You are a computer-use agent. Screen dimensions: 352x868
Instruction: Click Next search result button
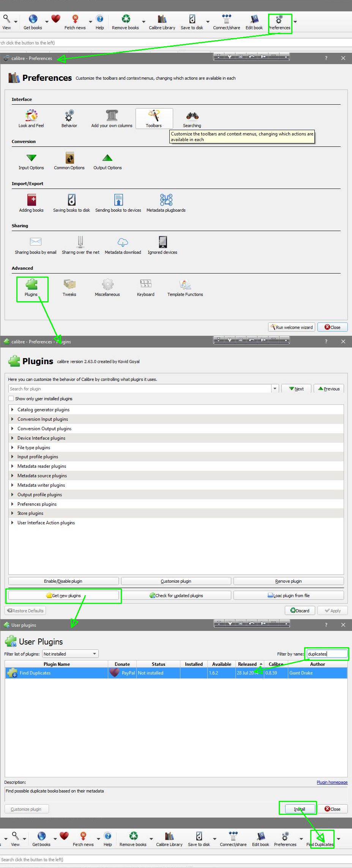[x=296, y=388]
